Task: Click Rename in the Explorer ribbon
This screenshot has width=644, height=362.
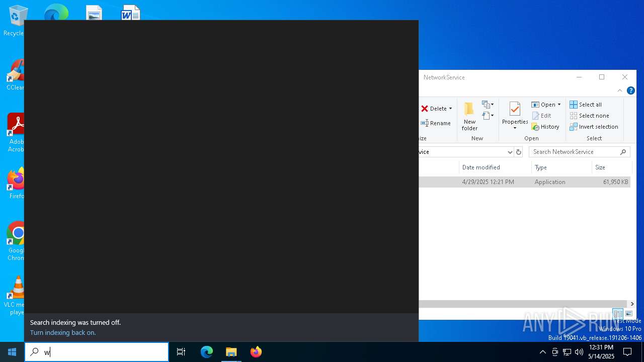Action: [436, 123]
